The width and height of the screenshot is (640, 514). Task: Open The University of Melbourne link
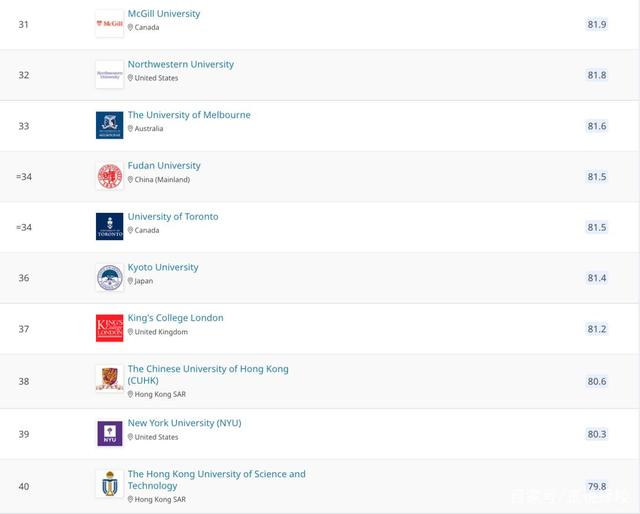point(189,115)
